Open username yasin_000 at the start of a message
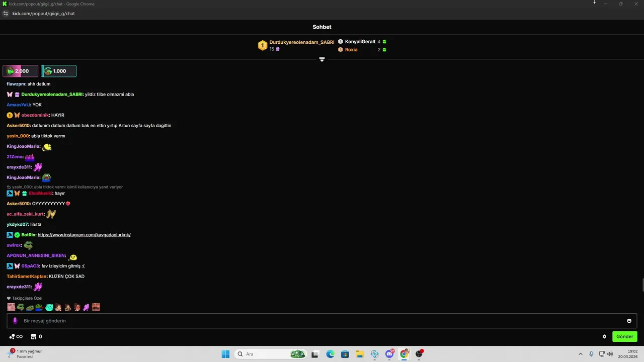644x362 pixels. 18,136
